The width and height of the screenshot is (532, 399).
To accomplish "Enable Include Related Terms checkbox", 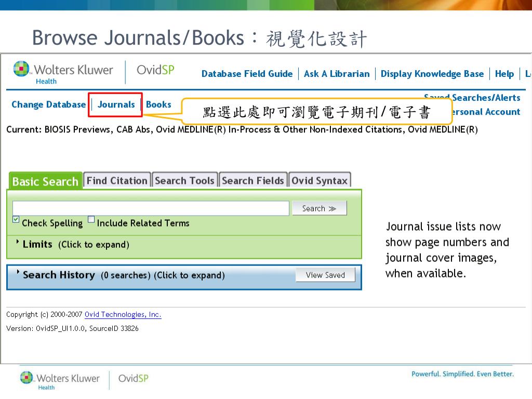I will [91, 219].
